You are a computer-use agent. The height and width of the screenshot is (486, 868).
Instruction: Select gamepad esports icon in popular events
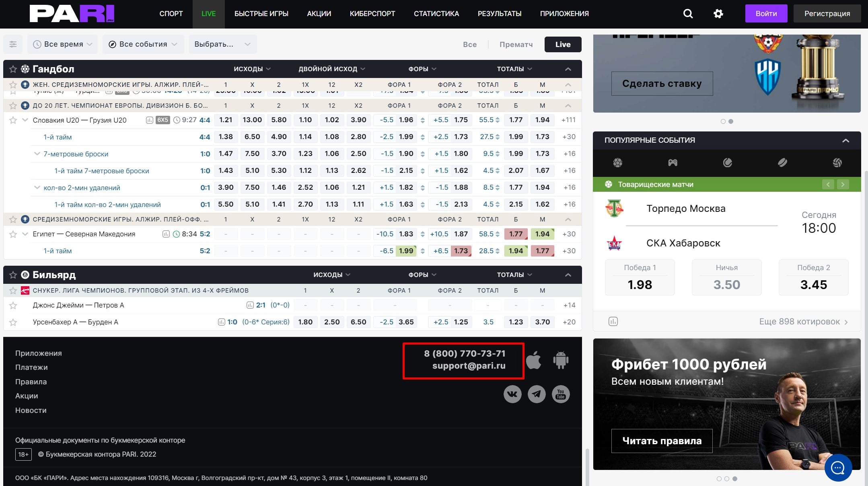coord(673,162)
